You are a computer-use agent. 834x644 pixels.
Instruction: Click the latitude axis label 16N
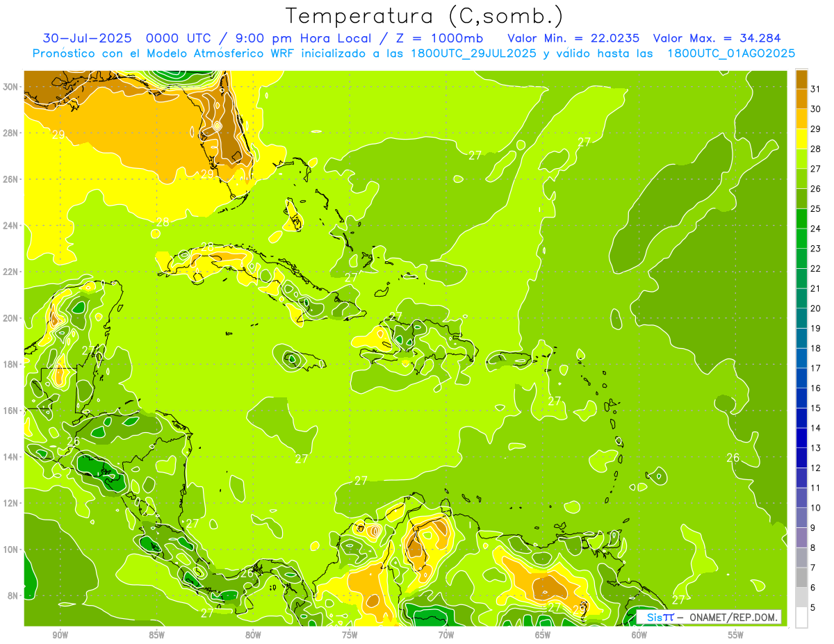pyautogui.click(x=10, y=411)
